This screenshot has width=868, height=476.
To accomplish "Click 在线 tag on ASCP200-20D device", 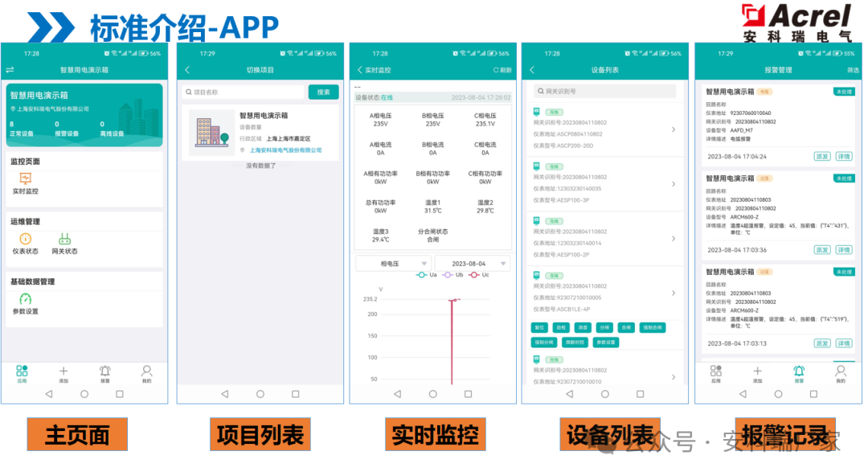I will (554, 112).
